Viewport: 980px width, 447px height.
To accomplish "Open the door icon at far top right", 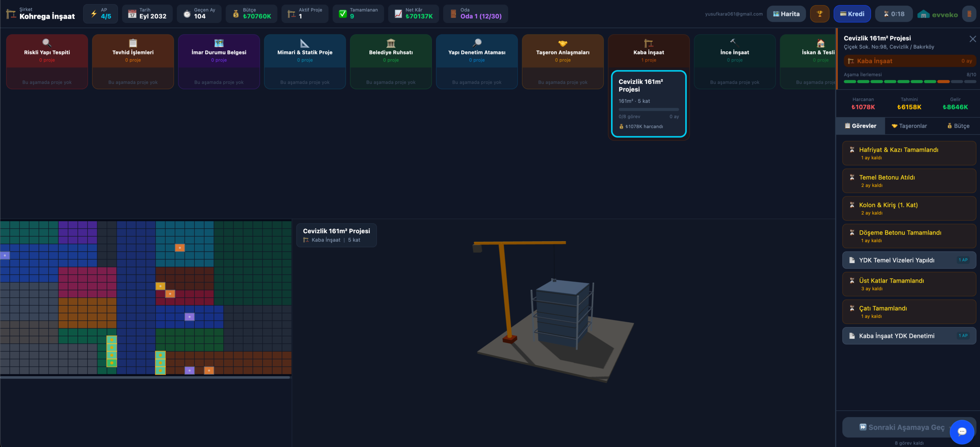I will tap(969, 14).
